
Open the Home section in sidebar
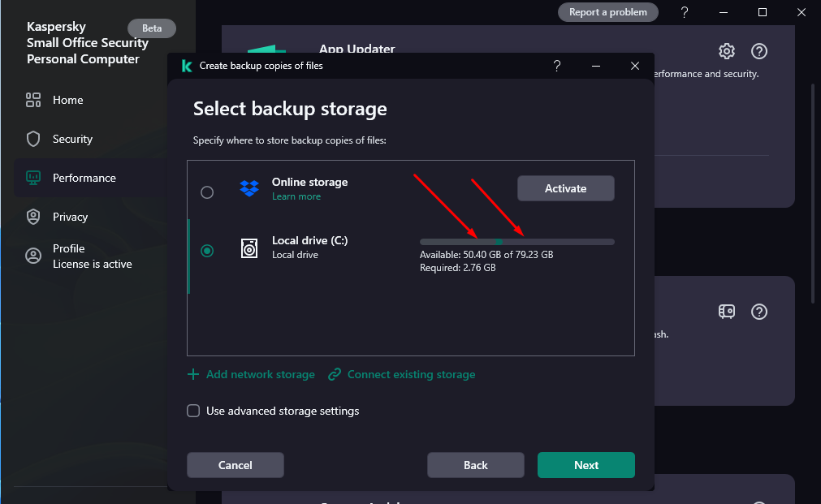67,100
